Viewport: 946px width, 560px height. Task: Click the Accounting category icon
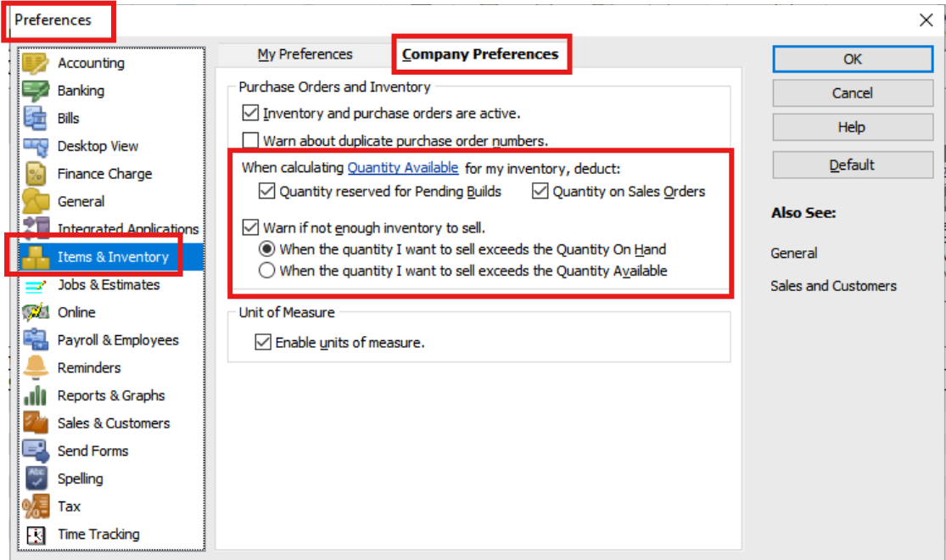(x=36, y=64)
